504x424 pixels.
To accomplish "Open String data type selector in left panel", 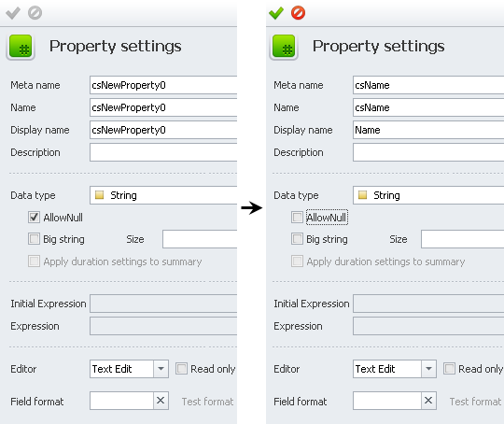I will click(x=163, y=195).
